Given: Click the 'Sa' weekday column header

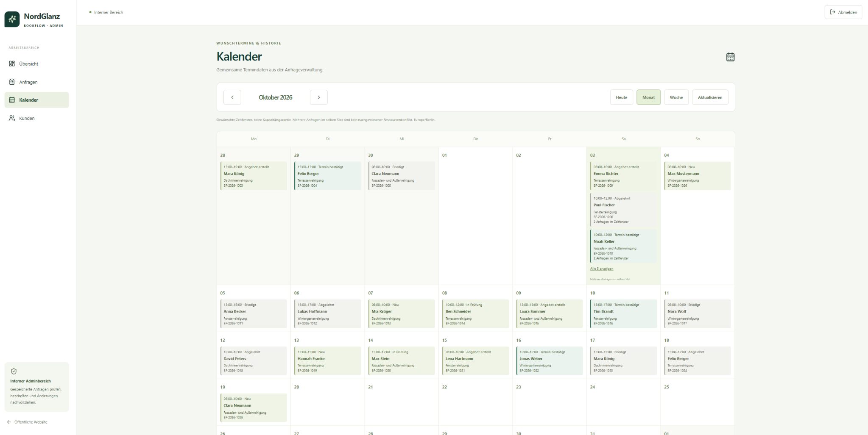Looking at the screenshot, I should [x=624, y=139].
